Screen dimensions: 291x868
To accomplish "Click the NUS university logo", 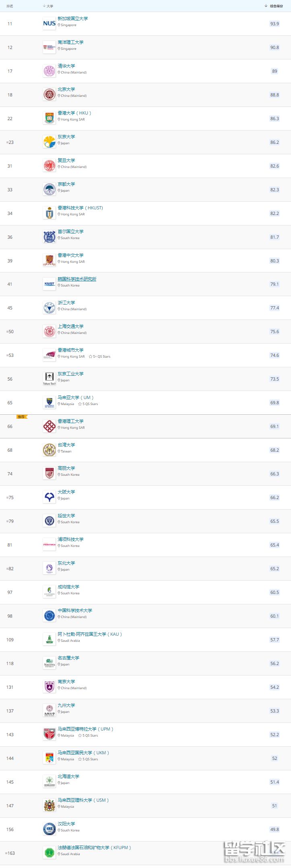I will pos(50,24).
